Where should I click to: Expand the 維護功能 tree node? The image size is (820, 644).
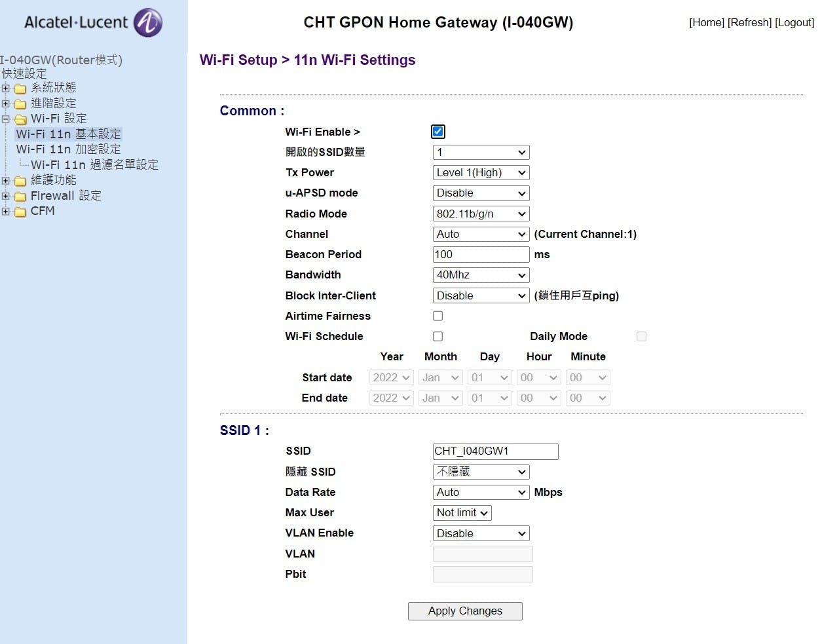(5, 181)
